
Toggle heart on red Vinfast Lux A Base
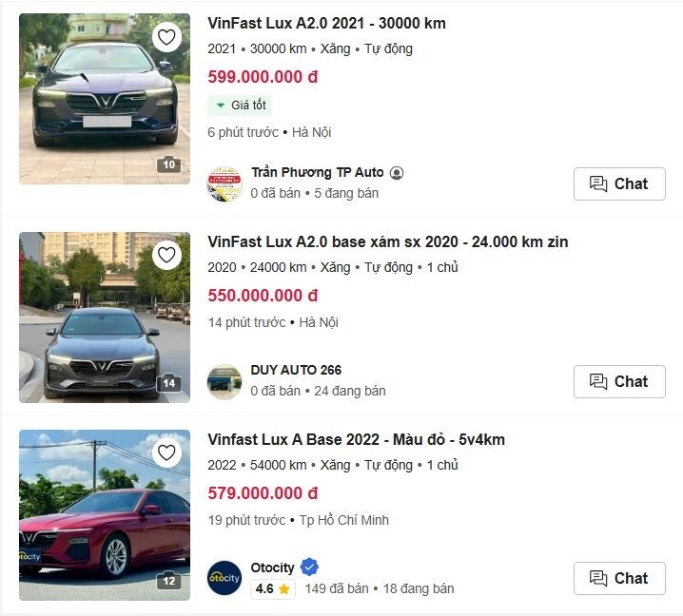[167, 452]
